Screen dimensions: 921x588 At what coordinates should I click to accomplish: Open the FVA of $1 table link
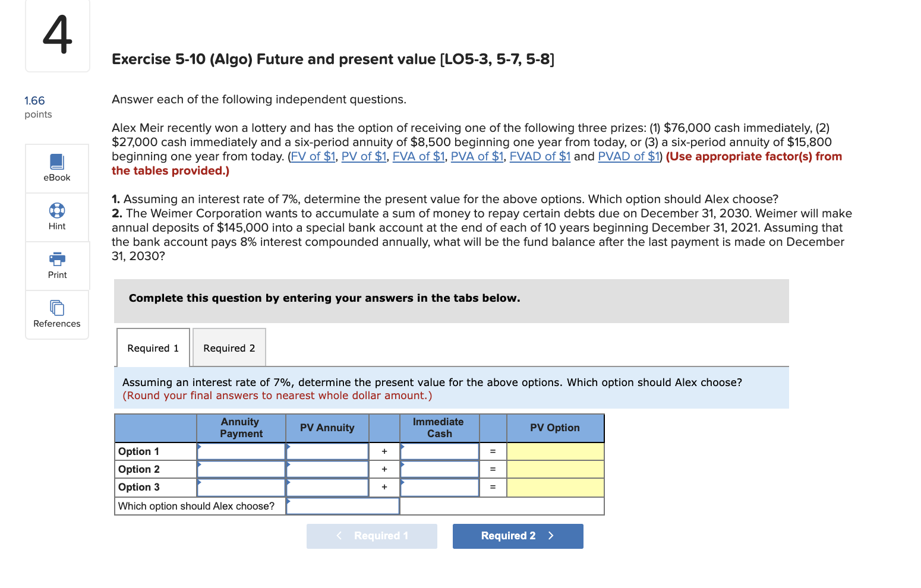(418, 156)
